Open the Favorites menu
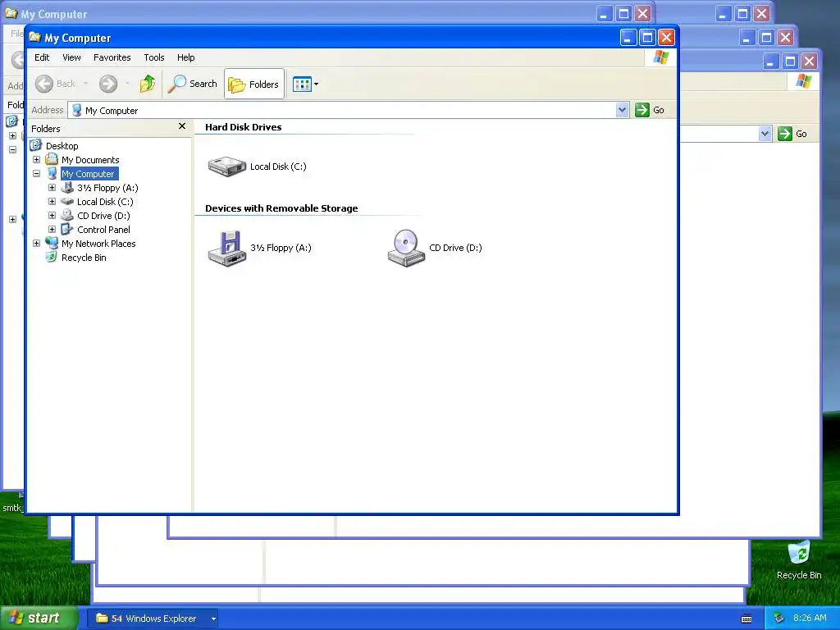The image size is (840, 630). [112, 57]
